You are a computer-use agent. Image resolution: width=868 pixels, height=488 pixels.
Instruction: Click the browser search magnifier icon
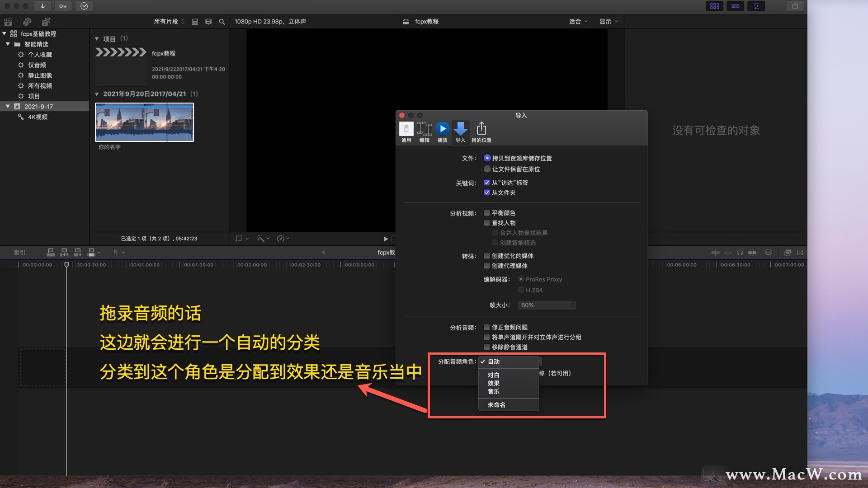click(x=222, y=22)
